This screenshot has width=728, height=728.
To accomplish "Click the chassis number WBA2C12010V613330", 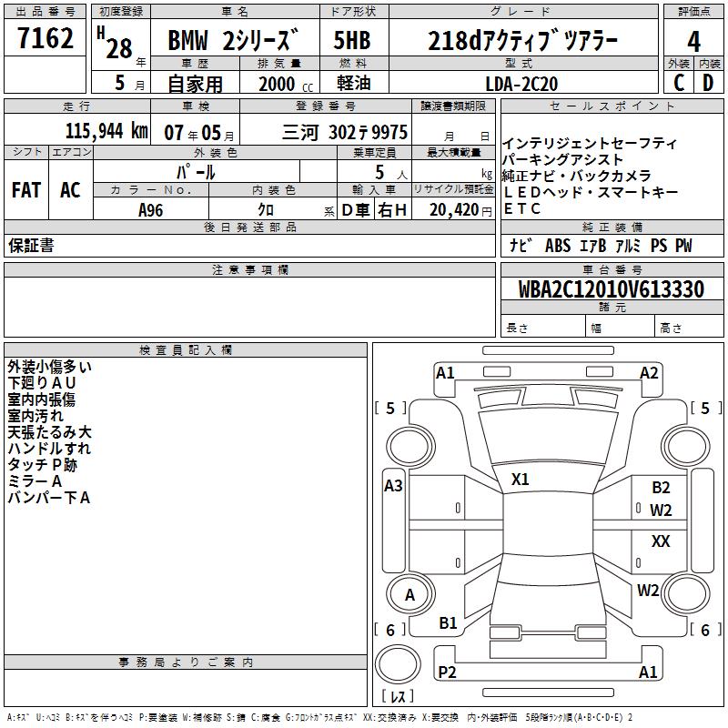I will (x=611, y=289).
